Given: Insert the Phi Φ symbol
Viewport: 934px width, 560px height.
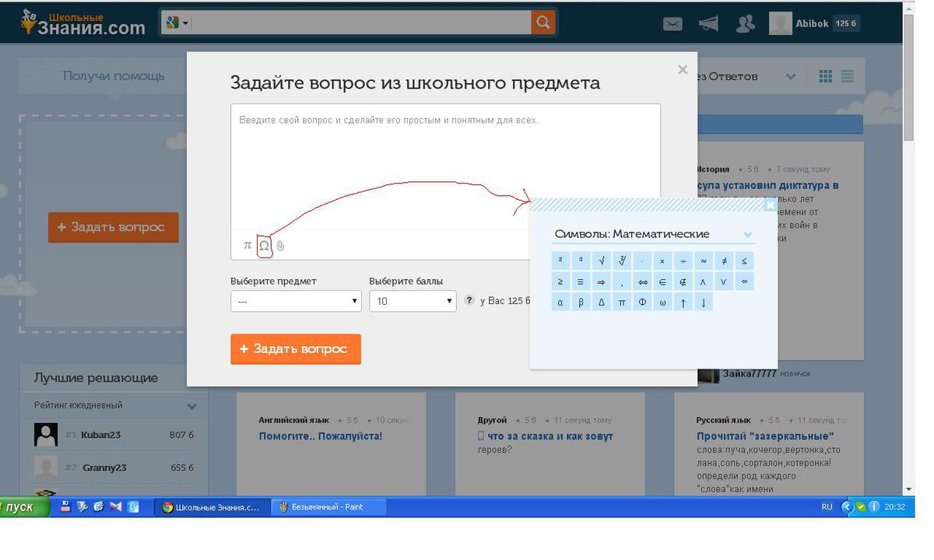Looking at the screenshot, I should point(642,303).
